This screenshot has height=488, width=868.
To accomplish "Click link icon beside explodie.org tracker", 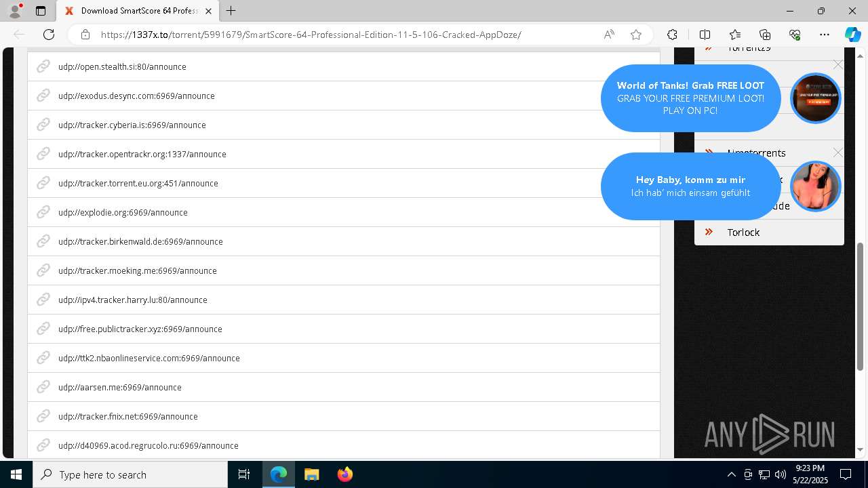I will click(43, 212).
